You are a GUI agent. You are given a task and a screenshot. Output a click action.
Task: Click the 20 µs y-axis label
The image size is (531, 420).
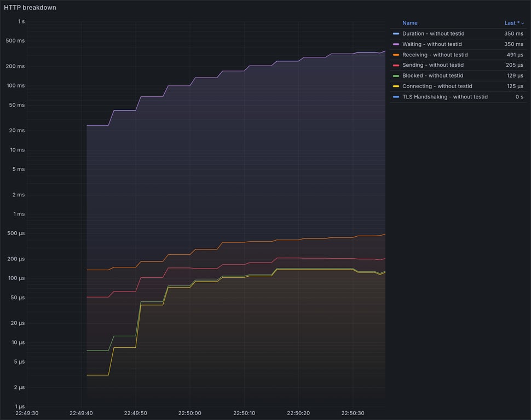point(18,323)
